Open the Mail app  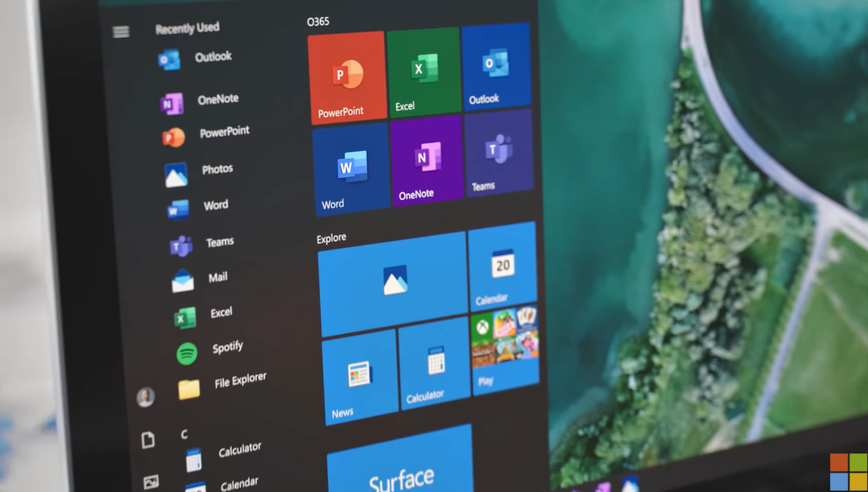tap(200, 280)
